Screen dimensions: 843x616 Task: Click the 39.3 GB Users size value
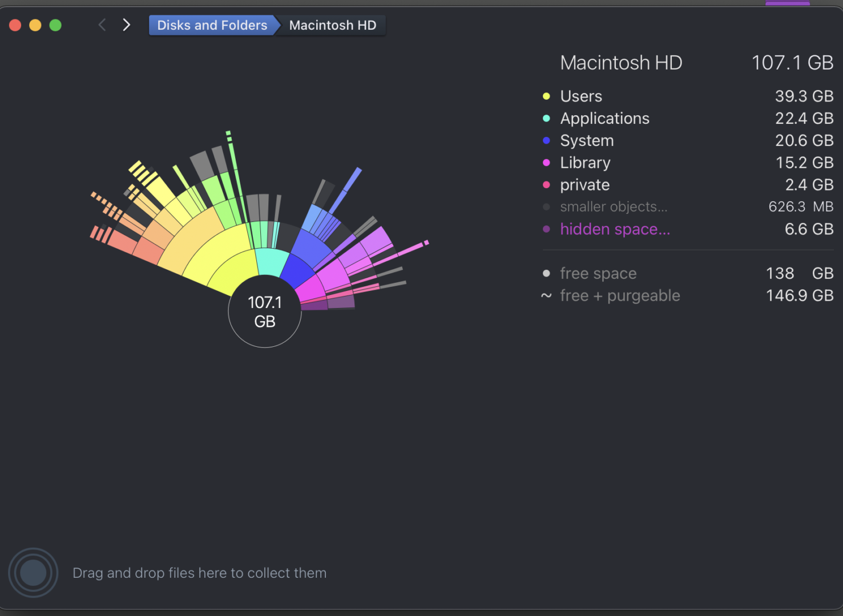(x=804, y=96)
